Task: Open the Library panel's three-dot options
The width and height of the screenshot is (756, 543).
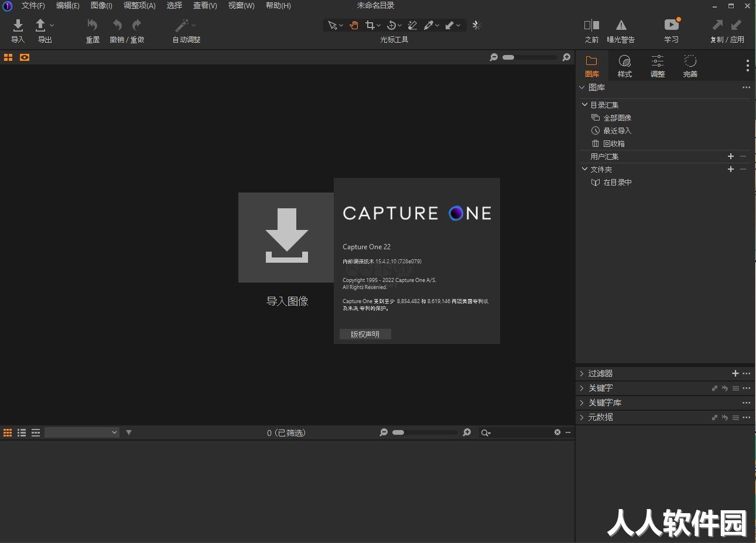Action: click(746, 87)
